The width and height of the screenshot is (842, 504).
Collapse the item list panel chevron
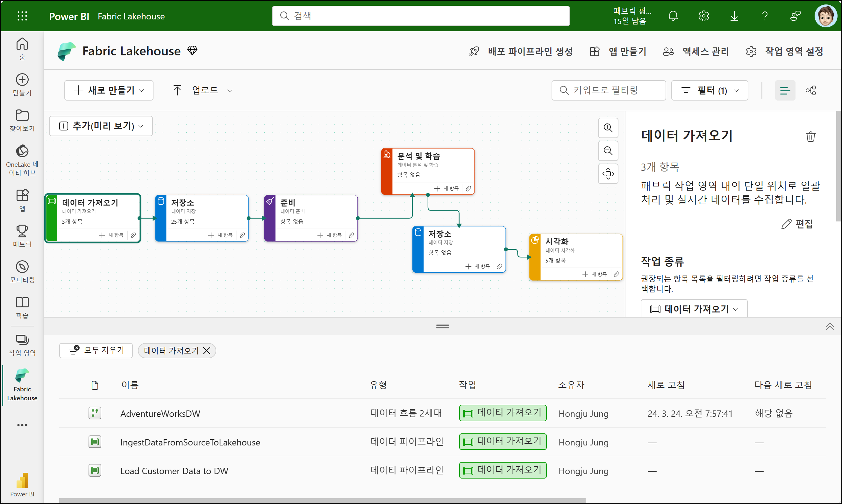(830, 326)
